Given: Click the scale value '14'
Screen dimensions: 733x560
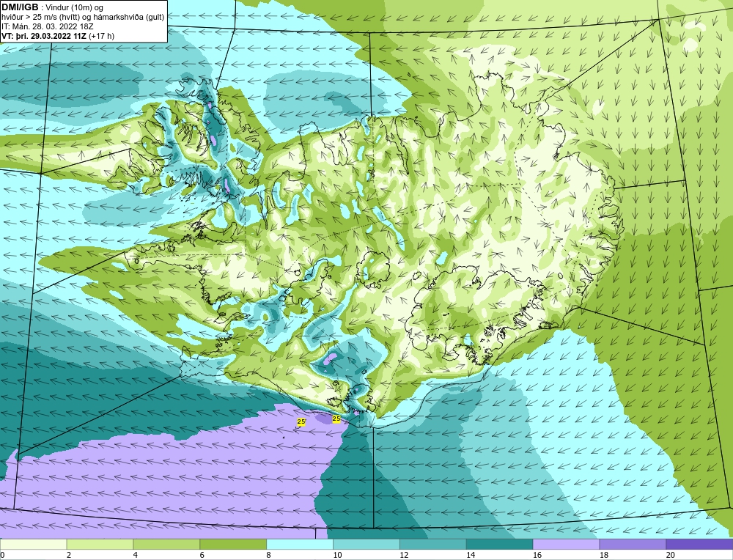Looking at the screenshot, I should tap(471, 555).
